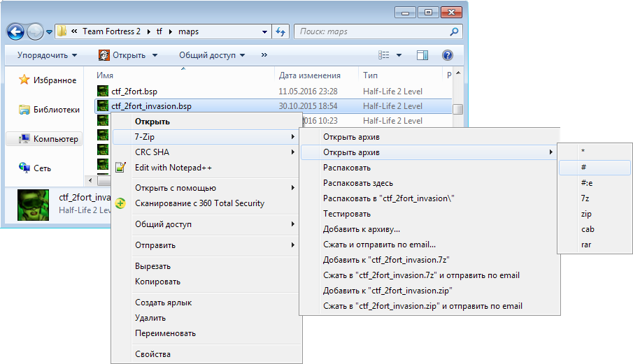
Task: Choose Создать ярлык
Action: pyautogui.click(x=206, y=303)
